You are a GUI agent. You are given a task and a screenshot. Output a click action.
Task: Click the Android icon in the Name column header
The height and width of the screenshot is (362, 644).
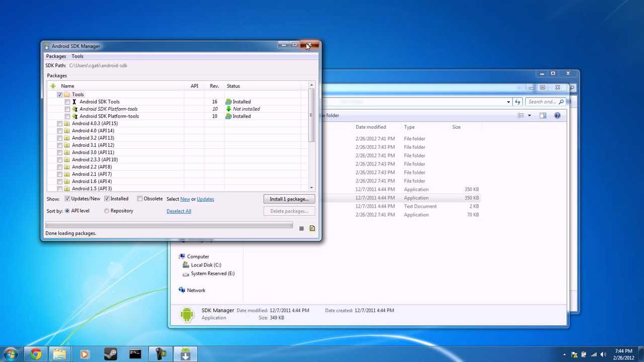[x=53, y=86]
